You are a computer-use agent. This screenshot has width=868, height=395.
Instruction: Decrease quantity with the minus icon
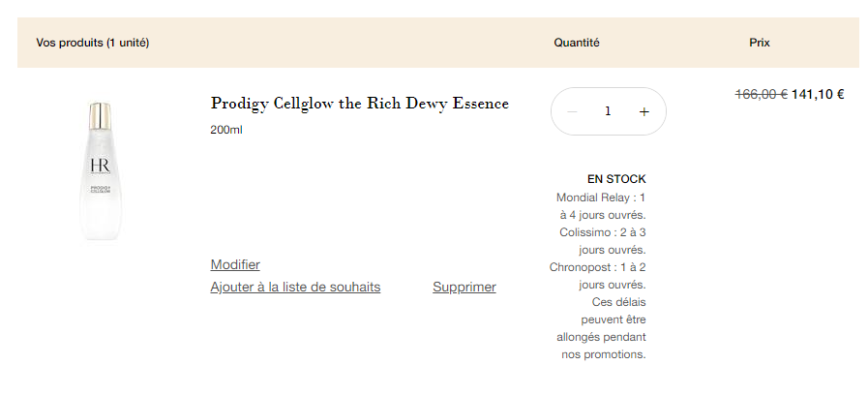[573, 112]
